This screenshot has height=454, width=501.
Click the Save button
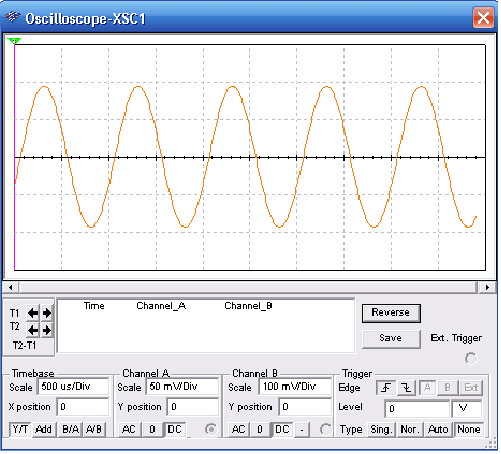391,339
